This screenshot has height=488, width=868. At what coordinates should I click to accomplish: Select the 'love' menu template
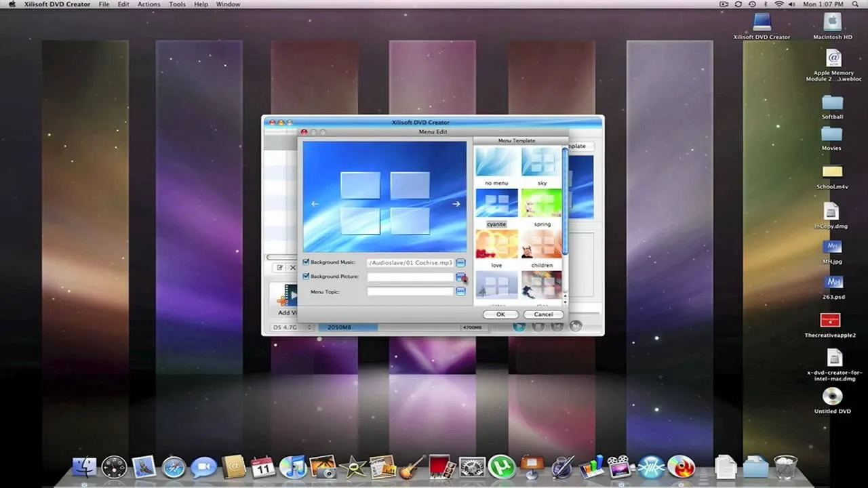click(x=496, y=244)
